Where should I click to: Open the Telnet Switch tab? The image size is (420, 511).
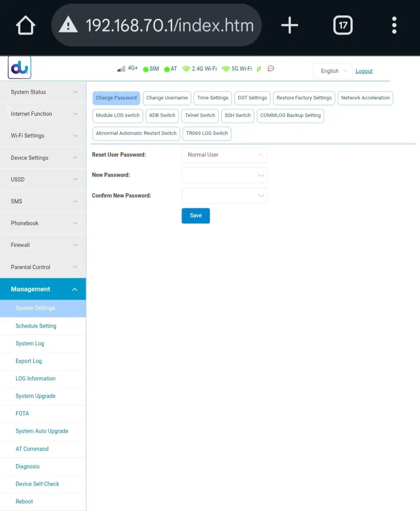tap(200, 116)
